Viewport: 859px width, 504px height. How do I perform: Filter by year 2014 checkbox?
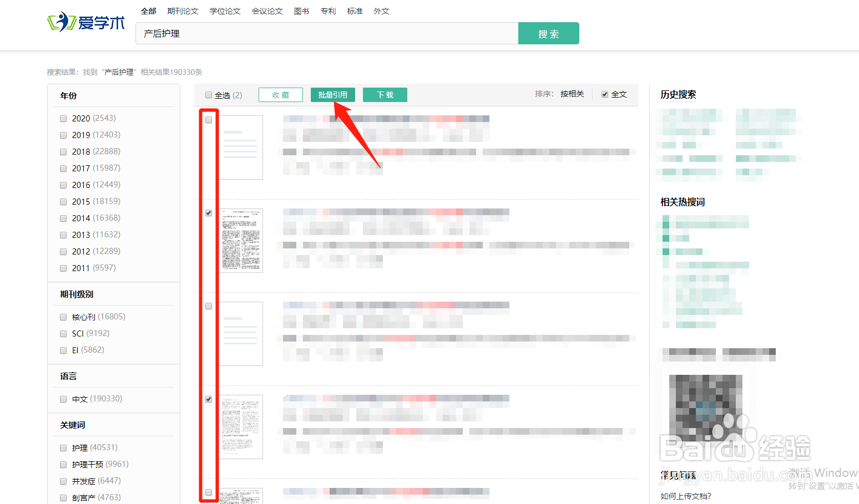63,218
